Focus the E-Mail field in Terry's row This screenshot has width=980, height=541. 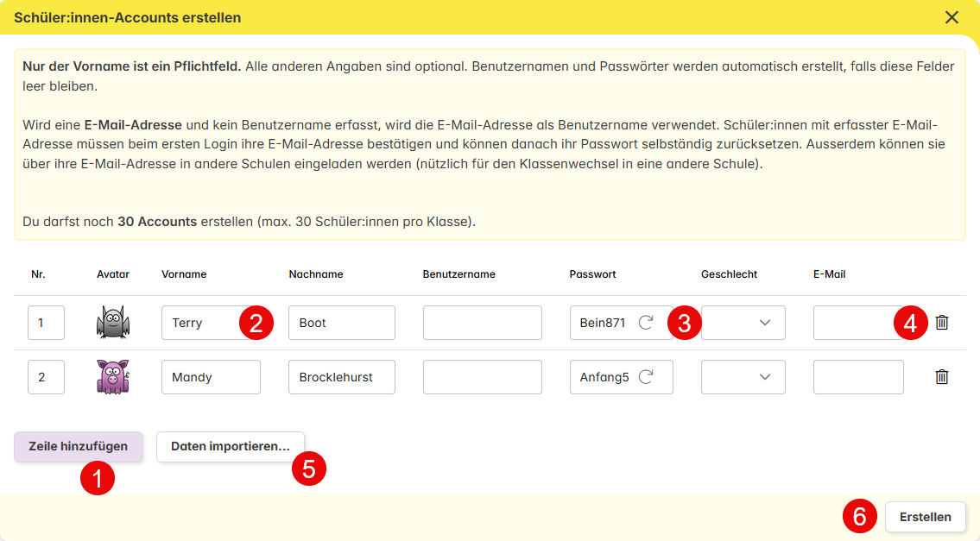(858, 323)
